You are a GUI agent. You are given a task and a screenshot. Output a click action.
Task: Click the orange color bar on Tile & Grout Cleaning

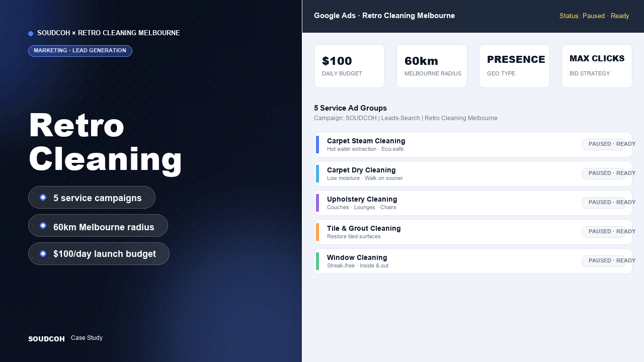(317, 232)
